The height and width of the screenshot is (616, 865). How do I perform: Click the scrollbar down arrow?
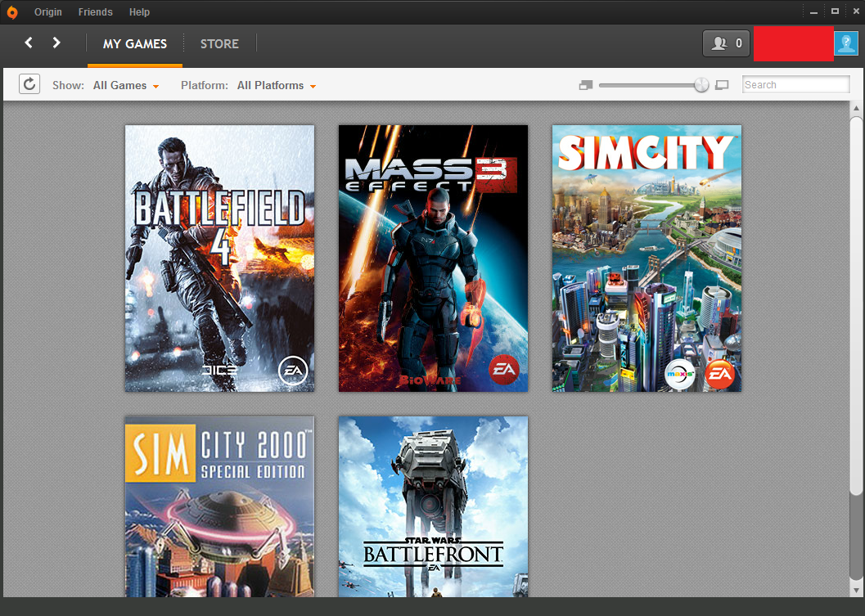pos(856,591)
